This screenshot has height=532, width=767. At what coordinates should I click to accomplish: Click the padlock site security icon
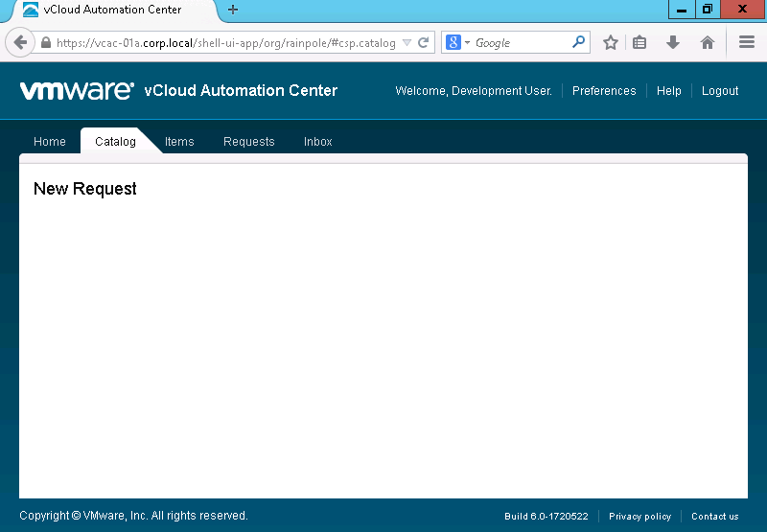click(x=46, y=42)
